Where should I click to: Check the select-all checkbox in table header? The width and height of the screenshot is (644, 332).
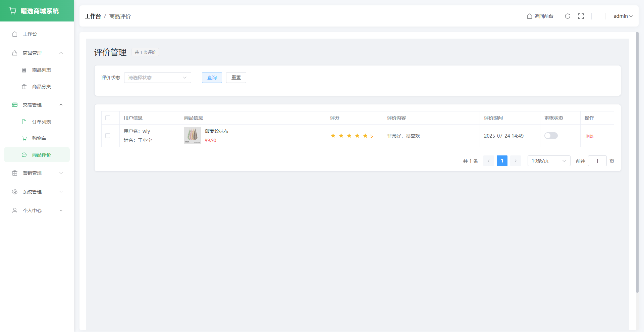pyautogui.click(x=108, y=118)
